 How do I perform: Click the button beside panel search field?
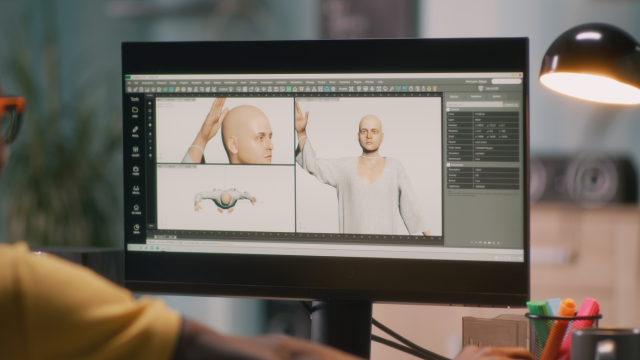coord(511,104)
